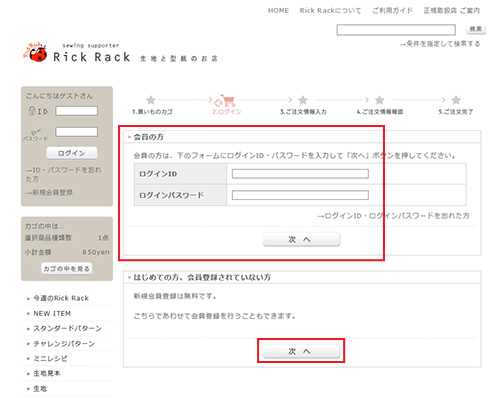The height and width of the screenshot is (398, 500).
Task: Click the 選択商品種類数 row in cart box
Action: [x=67, y=238]
